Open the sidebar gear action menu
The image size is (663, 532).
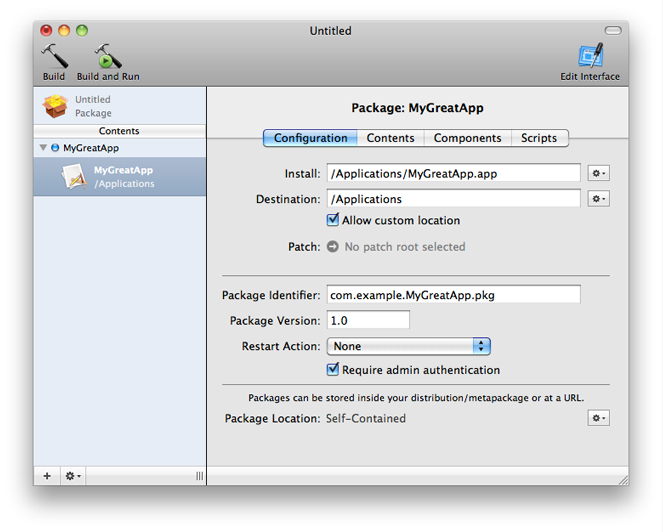[x=73, y=476]
